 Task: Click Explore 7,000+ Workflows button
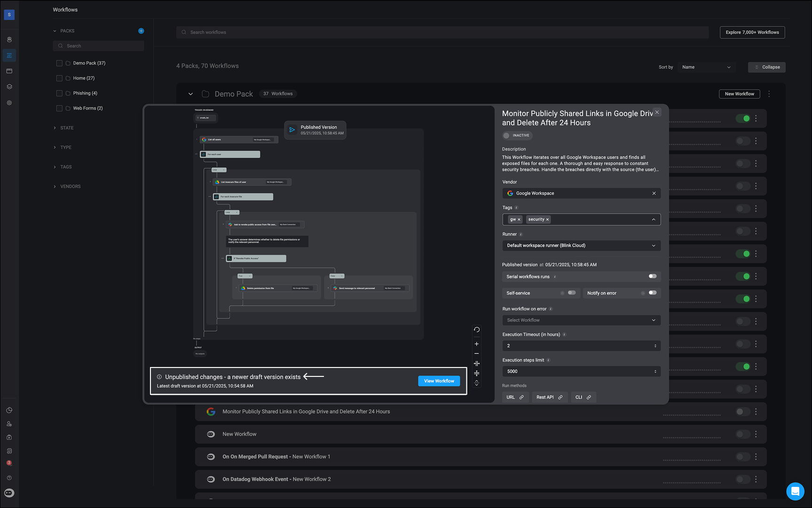click(752, 32)
